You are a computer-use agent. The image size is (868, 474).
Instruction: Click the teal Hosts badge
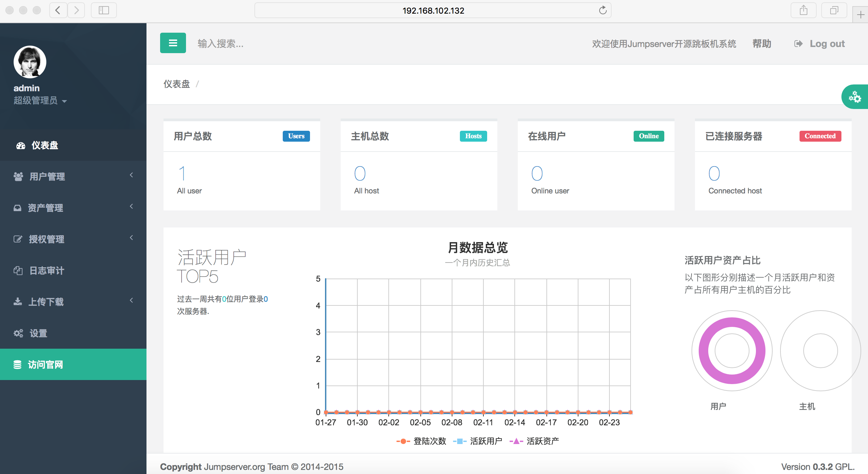473,136
